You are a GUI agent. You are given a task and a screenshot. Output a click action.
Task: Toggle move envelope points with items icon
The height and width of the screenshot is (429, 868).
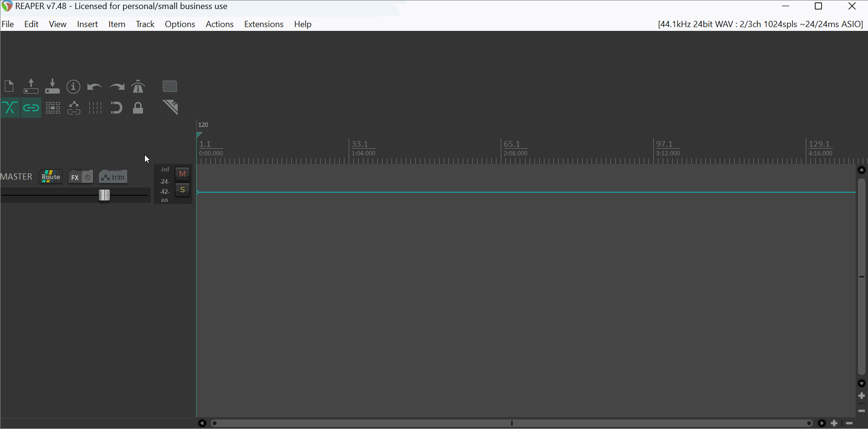pyautogui.click(x=74, y=108)
